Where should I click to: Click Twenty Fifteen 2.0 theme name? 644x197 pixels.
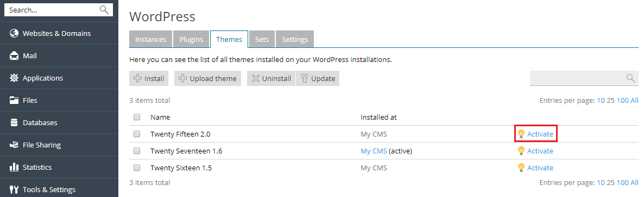181,134
